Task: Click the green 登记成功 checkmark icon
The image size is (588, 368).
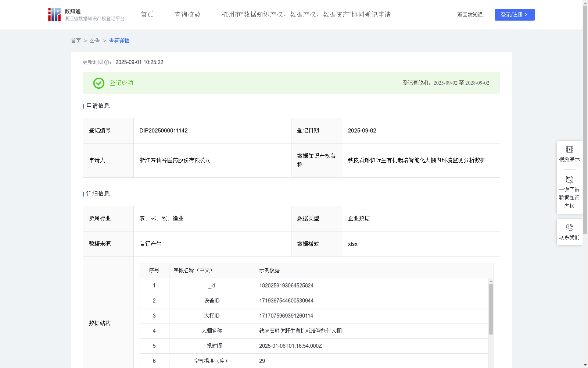Action: click(98, 83)
